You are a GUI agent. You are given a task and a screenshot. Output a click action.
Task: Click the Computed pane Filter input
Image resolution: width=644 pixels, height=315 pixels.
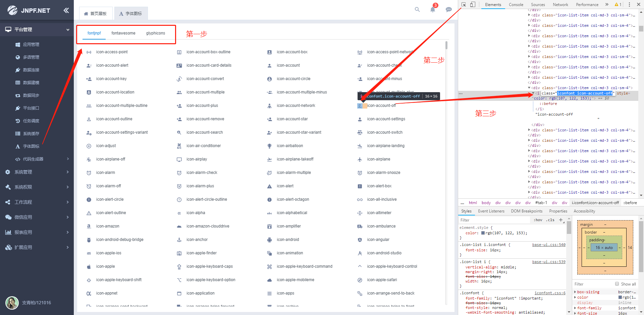(x=593, y=284)
